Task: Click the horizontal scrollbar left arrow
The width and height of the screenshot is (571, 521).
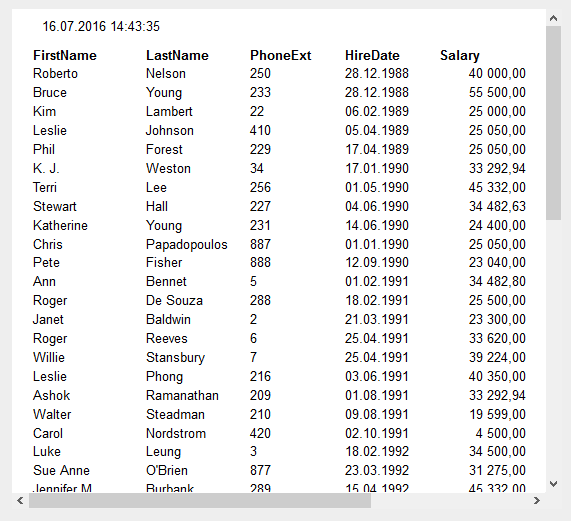Action: click(x=20, y=501)
